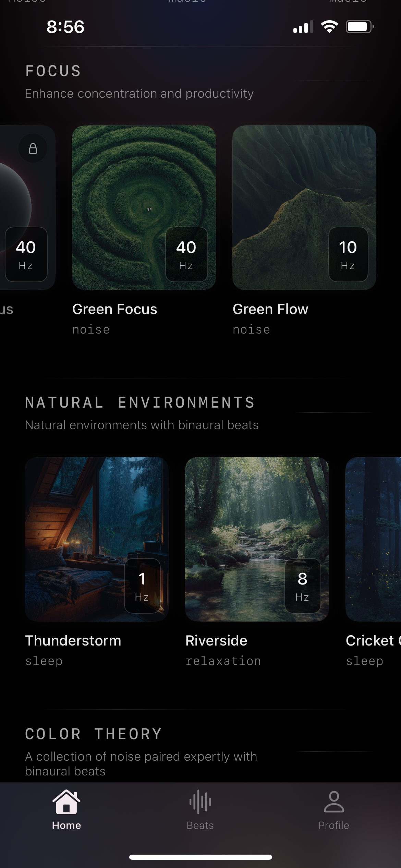Tap the time 8:56 in status bar
The width and height of the screenshot is (401, 868).
(65, 27)
